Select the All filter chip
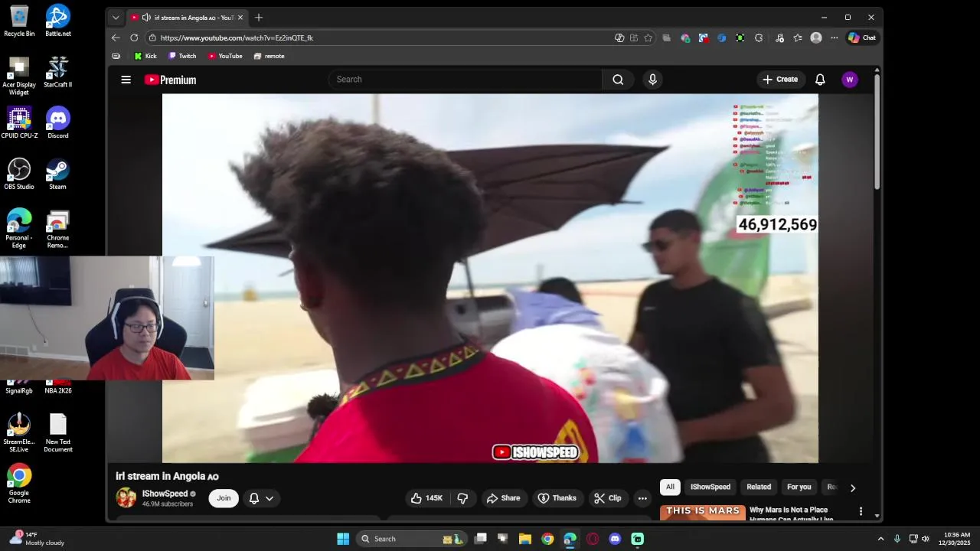980x551 pixels. 670,487
